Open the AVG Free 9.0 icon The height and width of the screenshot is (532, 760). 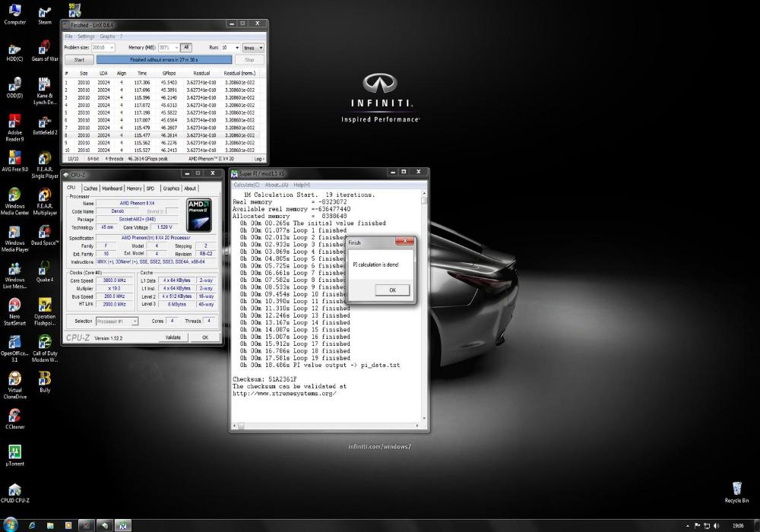(14, 162)
